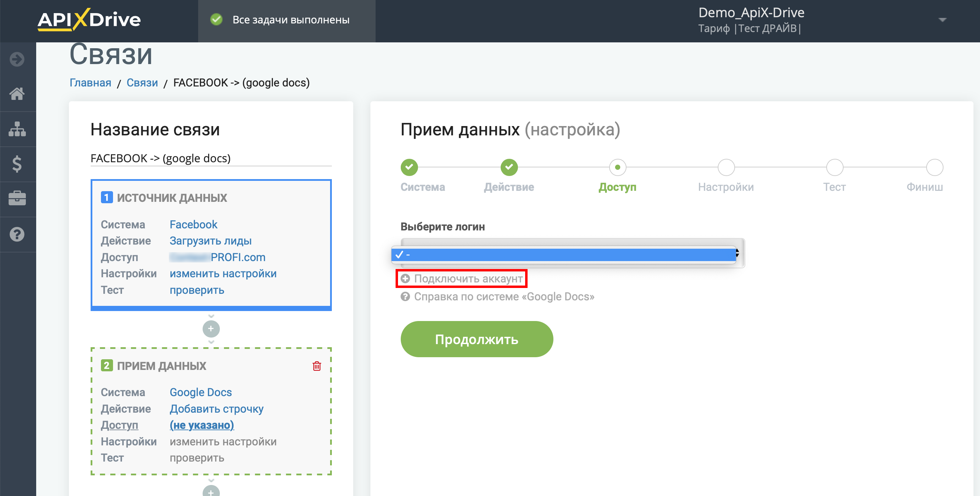
Task: Open the PROFI.com access link
Action: tap(217, 257)
